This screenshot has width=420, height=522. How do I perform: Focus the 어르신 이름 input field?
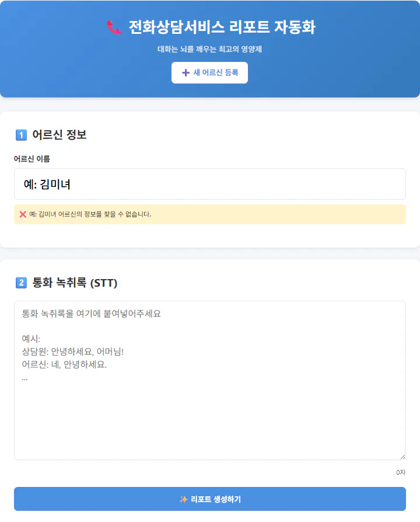click(x=210, y=184)
